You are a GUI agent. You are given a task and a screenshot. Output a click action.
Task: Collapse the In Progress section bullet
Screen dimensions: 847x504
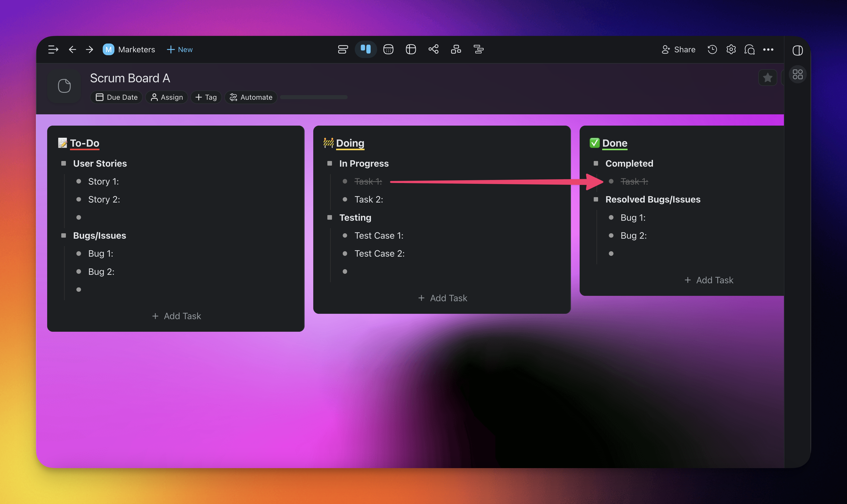(x=329, y=163)
